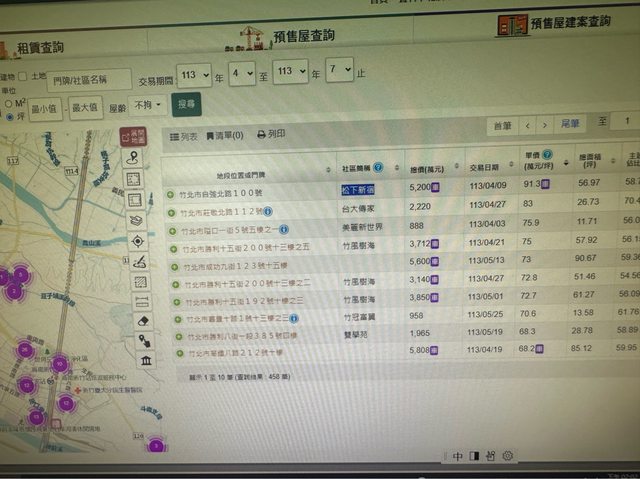Click the 尾筆 last page button
The image size is (640, 479).
[x=570, y=124]
